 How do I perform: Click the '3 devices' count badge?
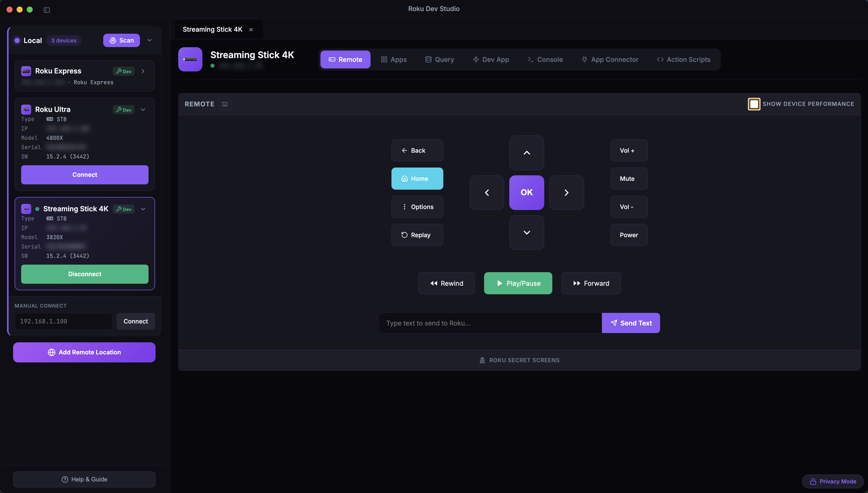point(64,41)
